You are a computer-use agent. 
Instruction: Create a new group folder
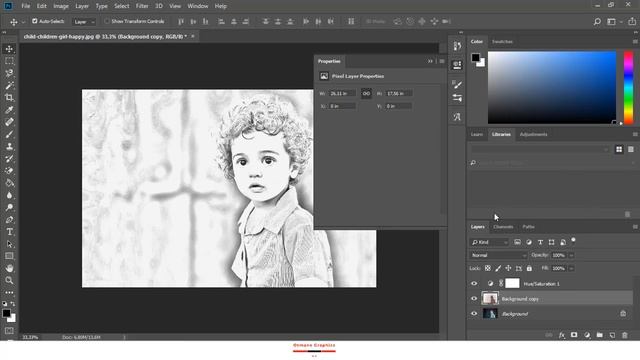[x=600, y=335]
